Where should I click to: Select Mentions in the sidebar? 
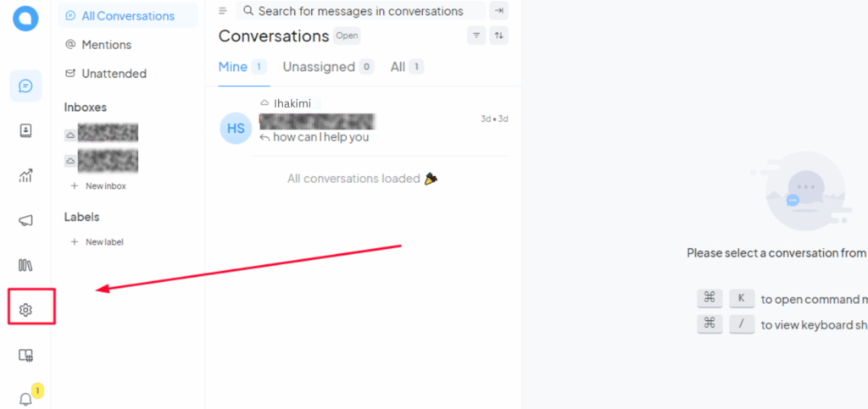(106, 45)
